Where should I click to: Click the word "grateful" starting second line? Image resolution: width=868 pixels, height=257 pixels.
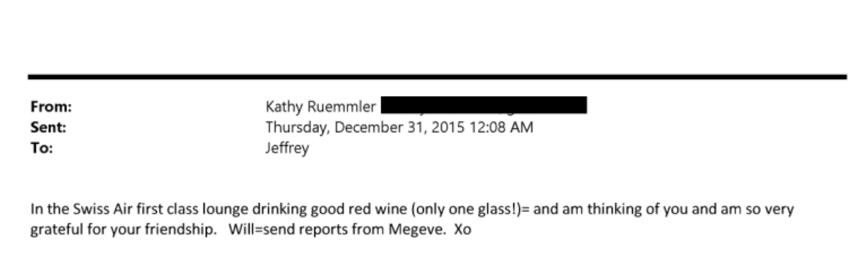tap(56, 230)
